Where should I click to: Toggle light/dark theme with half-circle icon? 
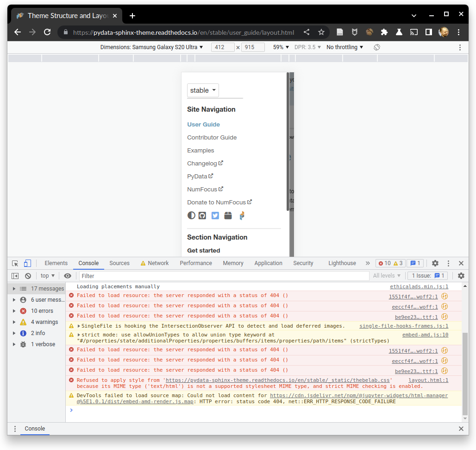coord(191,215)
